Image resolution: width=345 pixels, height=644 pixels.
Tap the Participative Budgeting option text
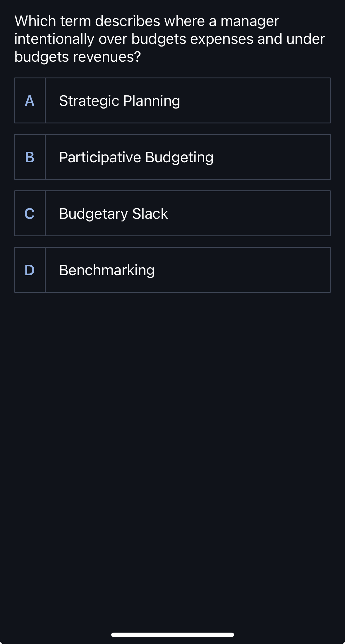pyautogui.click(x=136, y=157)
